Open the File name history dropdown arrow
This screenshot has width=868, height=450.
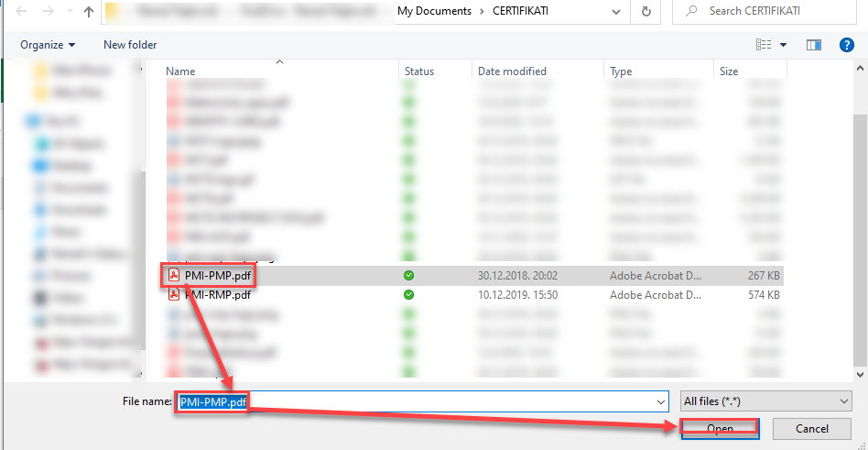[x=661, y=401]
